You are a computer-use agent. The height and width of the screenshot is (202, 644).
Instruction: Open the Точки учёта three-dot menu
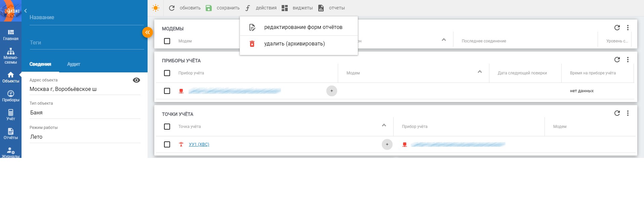(628, 113)
